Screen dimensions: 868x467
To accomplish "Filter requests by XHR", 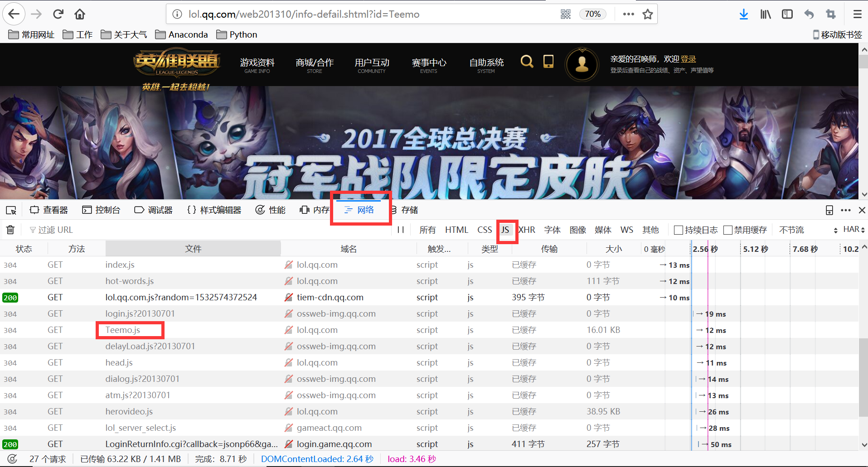I will click(527, 230).
